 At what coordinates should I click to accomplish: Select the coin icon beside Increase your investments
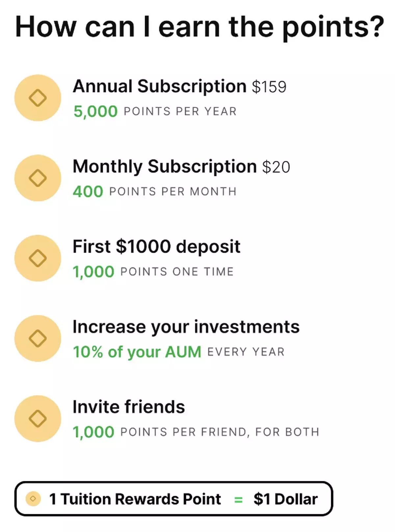[x=38, y=338]
